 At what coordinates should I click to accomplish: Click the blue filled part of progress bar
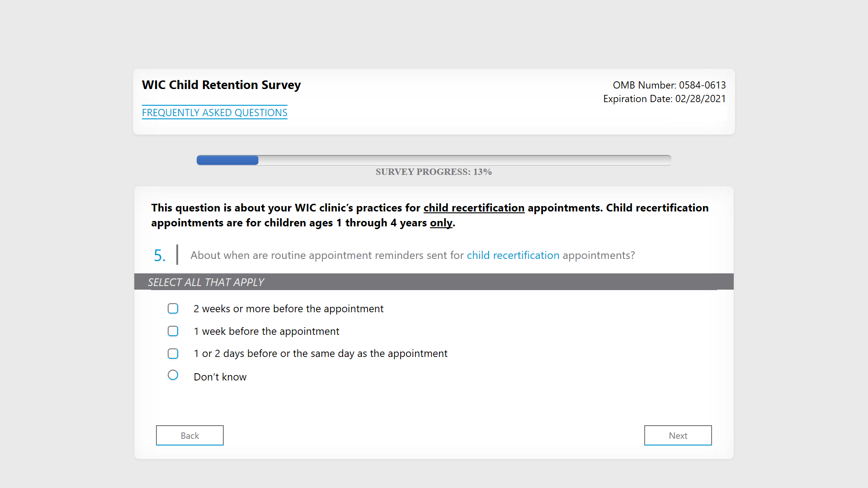(227, 160)
